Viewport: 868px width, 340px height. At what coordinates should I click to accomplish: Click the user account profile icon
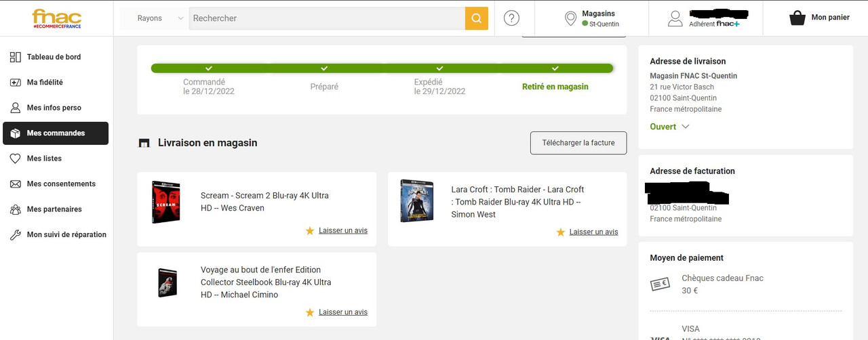675,18
